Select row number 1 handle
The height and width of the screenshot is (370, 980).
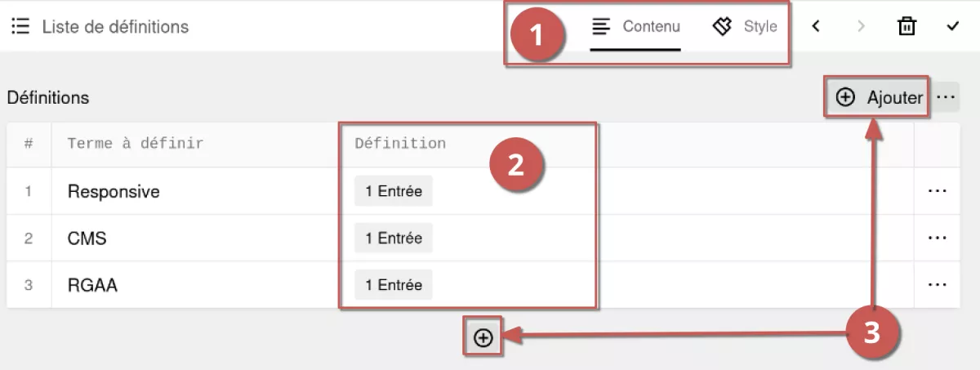[29, 191]
